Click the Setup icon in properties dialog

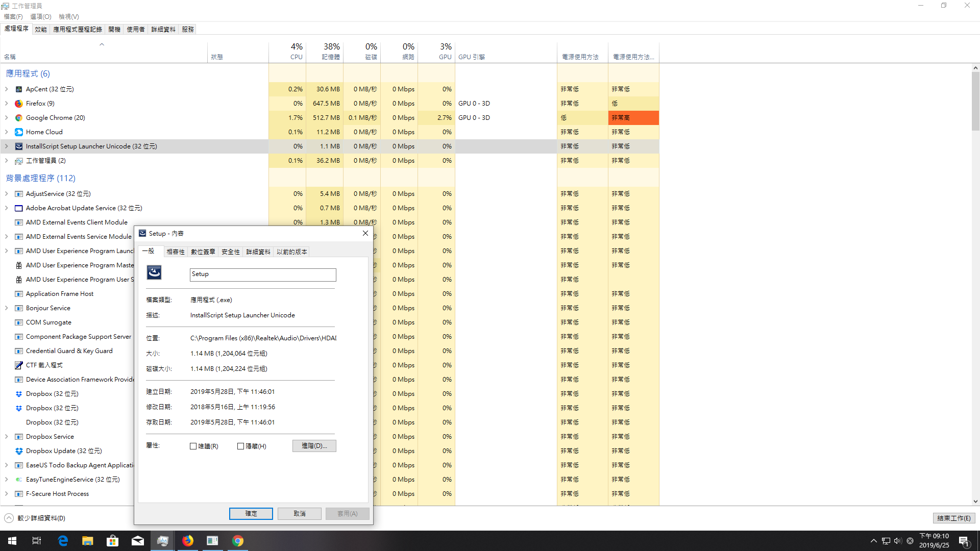[x=154, y=273]
